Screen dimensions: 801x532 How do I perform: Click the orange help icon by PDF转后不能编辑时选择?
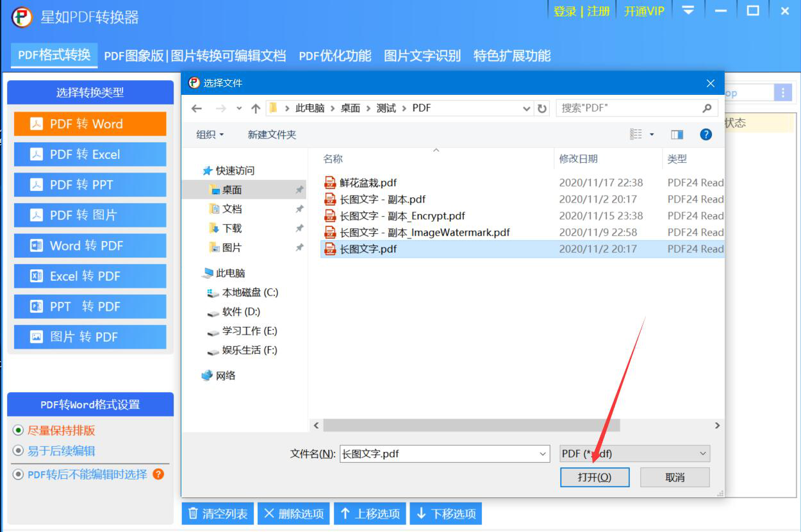click(158, 474)
